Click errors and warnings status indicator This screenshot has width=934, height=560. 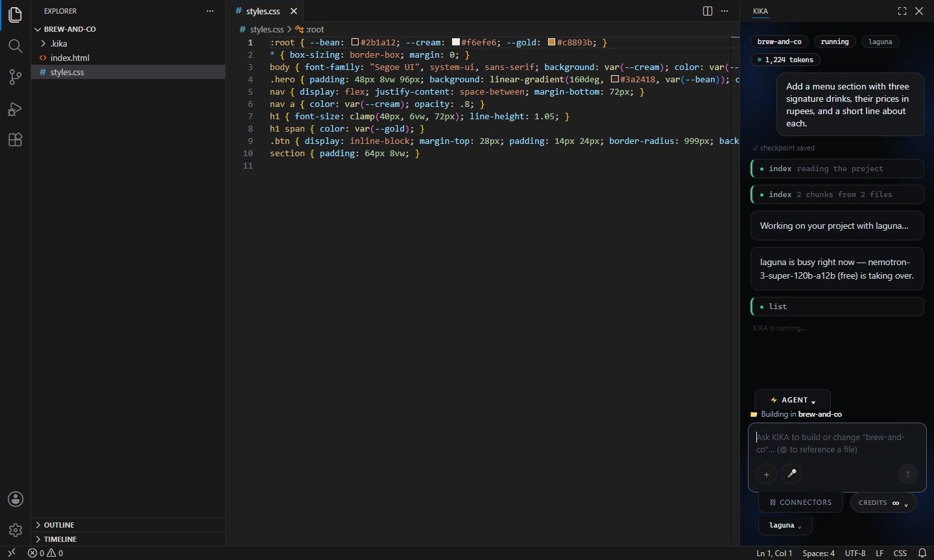45,554
